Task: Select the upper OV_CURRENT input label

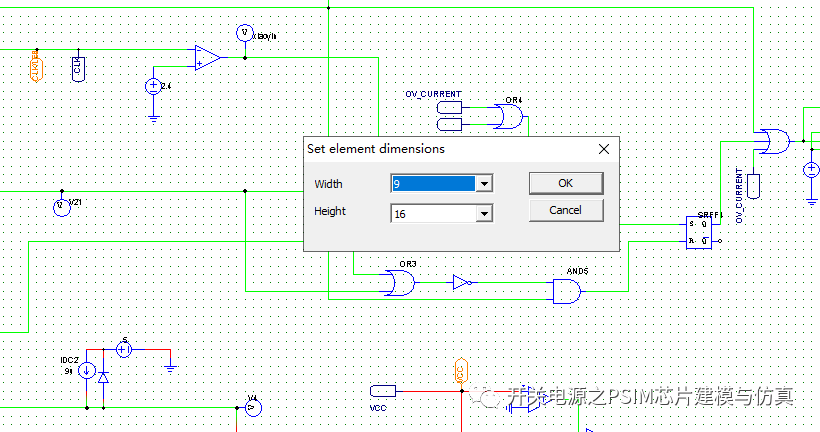Action: point(449,108)
